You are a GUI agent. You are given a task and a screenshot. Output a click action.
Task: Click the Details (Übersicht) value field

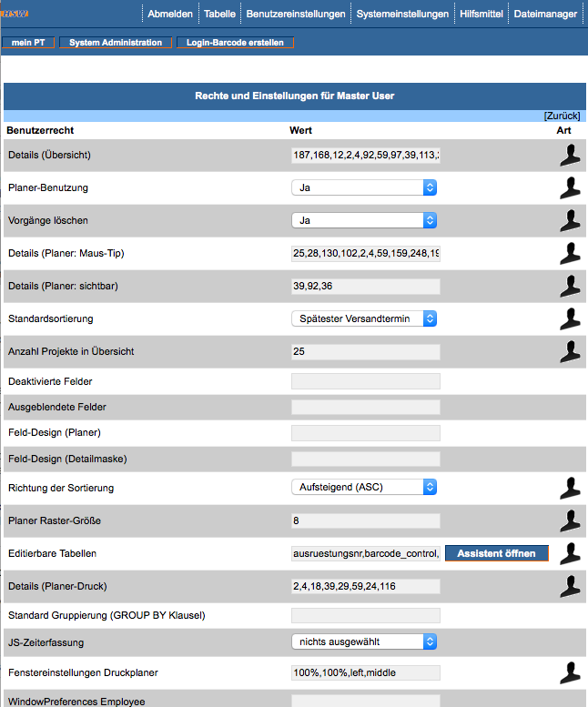[366, 155]
